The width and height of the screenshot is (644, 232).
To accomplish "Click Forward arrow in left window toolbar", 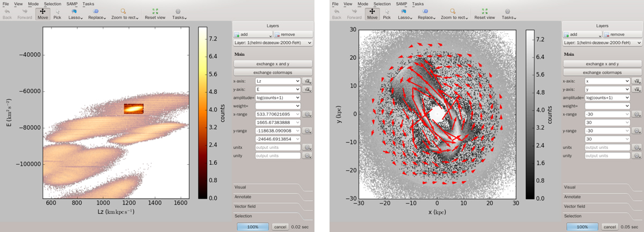I will point(25,13).
